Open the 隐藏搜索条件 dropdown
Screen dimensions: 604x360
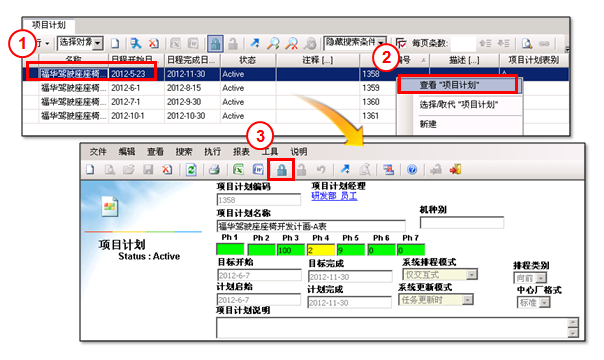[x=381, y=42]
